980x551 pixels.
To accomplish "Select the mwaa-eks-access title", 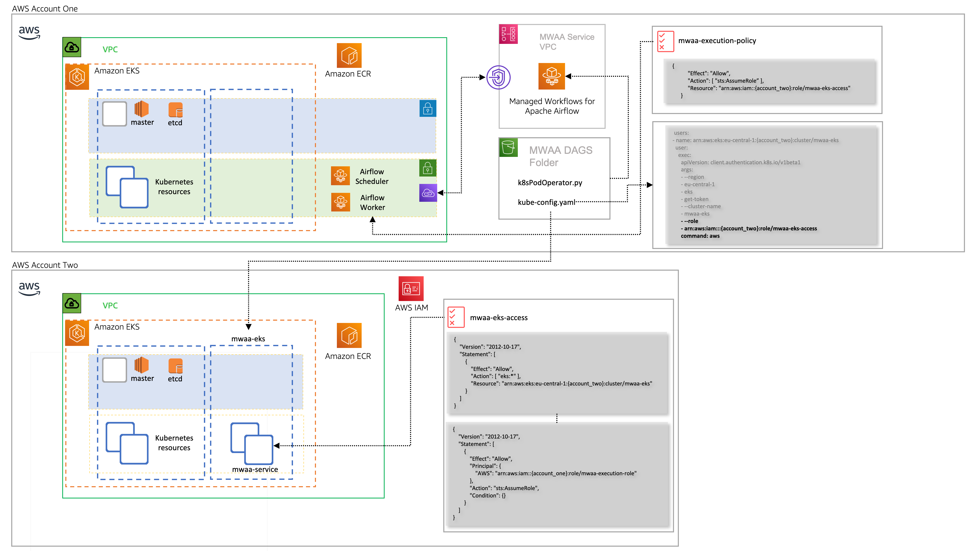I will (x=499, y=318).
